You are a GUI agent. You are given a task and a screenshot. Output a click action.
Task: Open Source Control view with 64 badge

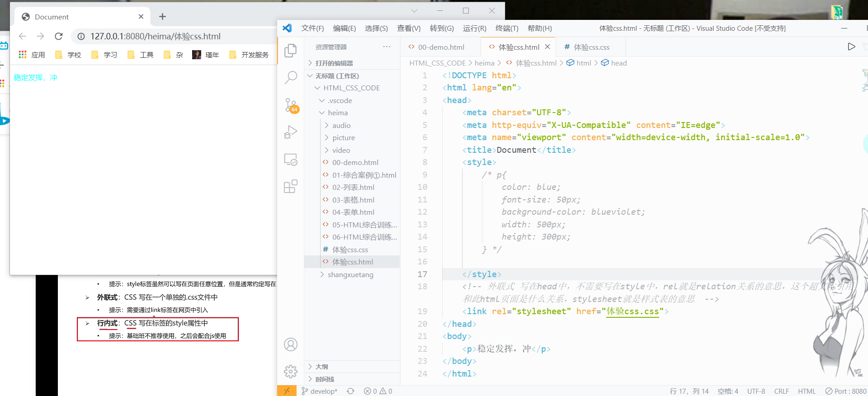(291, 105)
